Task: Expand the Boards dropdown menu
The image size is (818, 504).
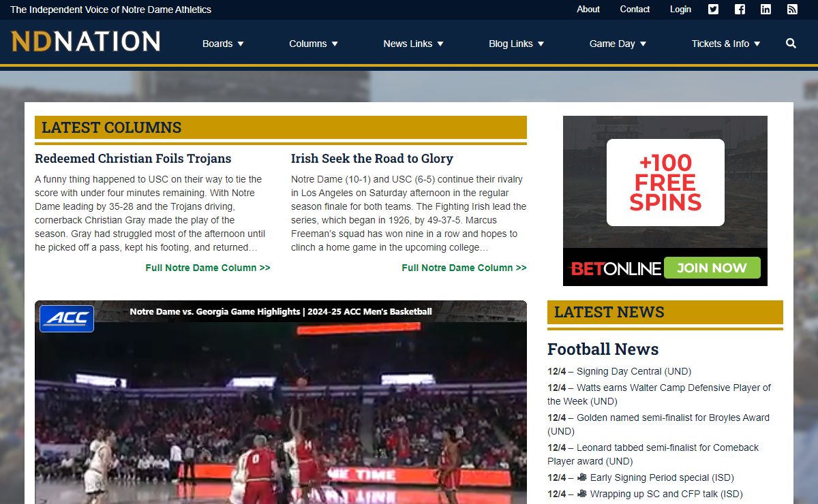Action: [x=223, y=44]
